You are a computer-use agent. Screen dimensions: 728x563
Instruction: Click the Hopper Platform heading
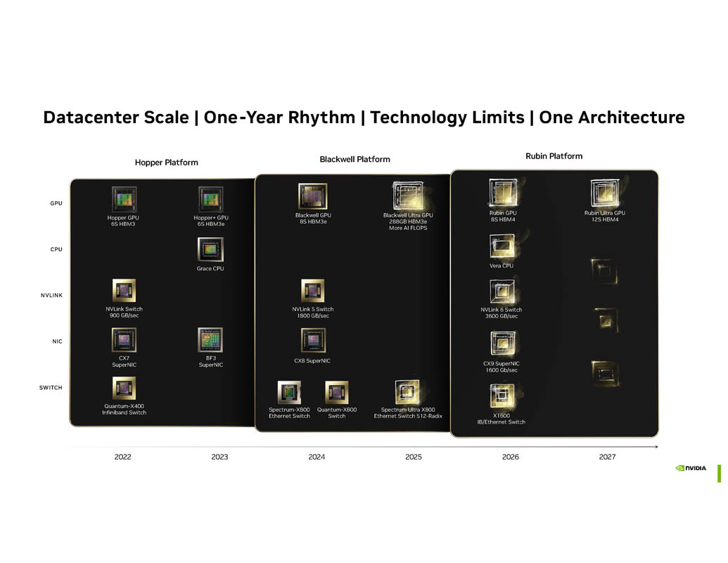tap(166, 163)
